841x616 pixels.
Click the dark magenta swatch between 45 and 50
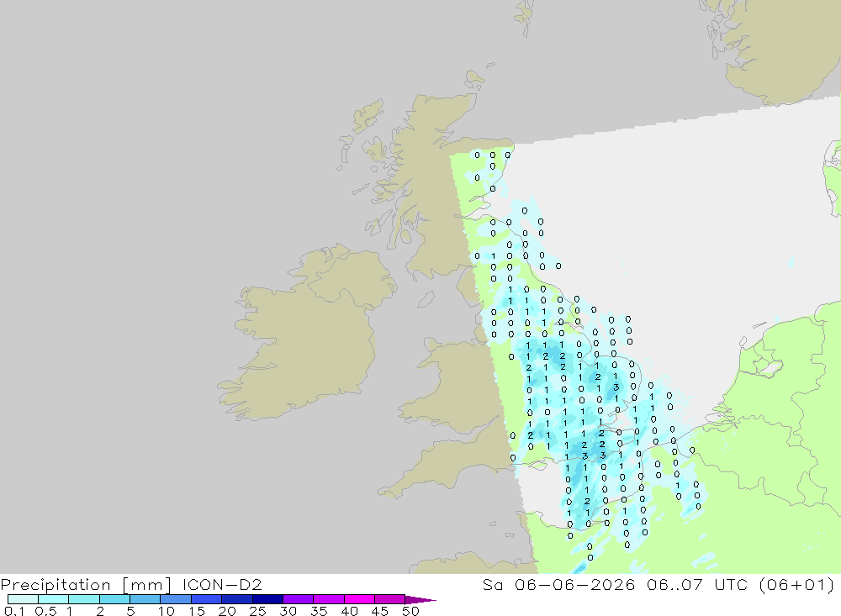coord(389,599)
